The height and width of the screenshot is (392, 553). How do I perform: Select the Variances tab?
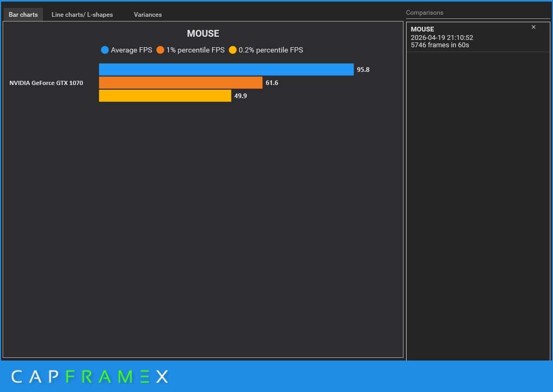click(x=148, y=15)
